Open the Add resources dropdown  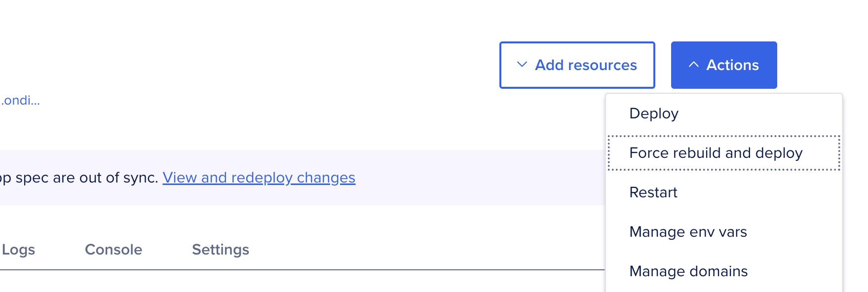pyautogui.click(x=577, y=65)
